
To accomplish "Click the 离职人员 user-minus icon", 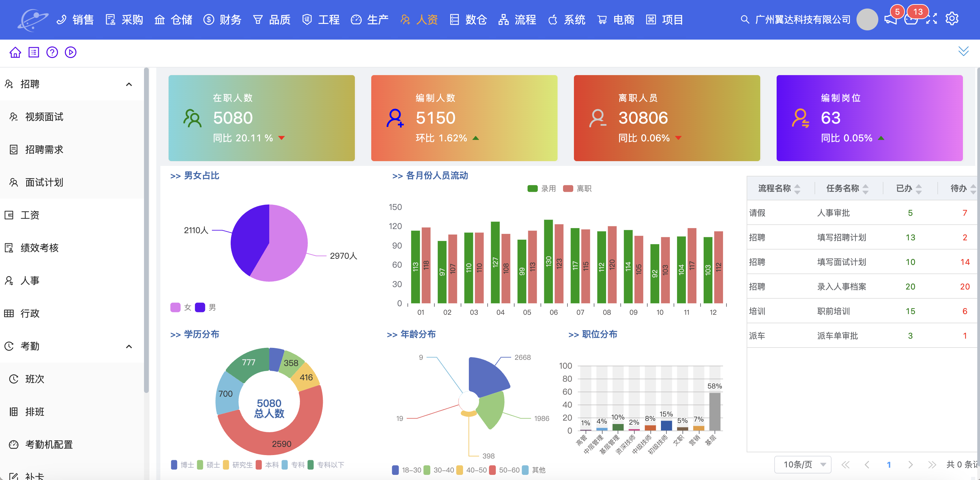I will click(598, 118).
